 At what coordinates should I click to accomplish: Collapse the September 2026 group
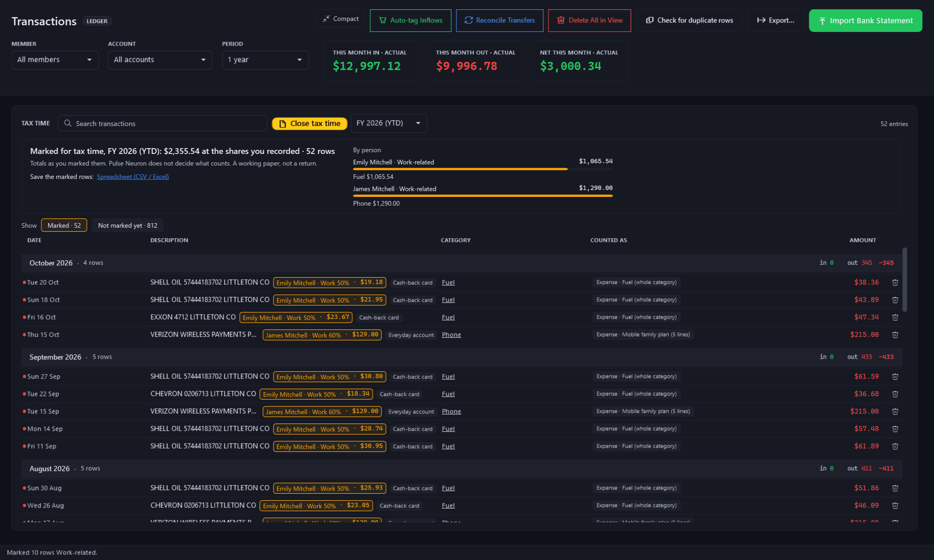click(x=461, y=357)
